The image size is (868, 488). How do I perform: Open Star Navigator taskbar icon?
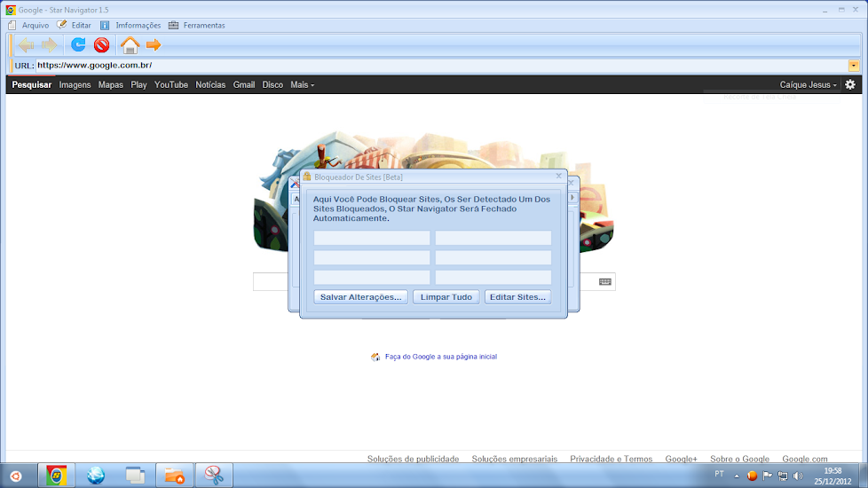click(56, 476)
